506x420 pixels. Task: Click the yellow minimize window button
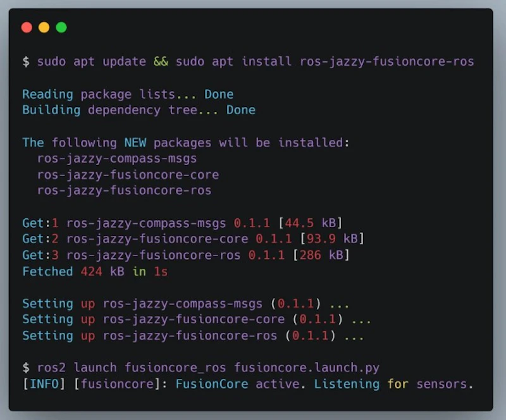point(44,27)
